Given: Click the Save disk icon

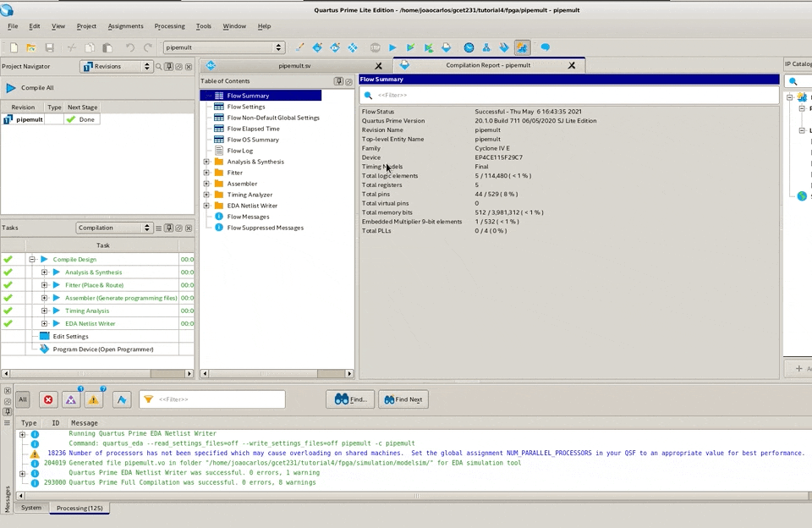Looking at the screenshot, I should tap(50, 47).
